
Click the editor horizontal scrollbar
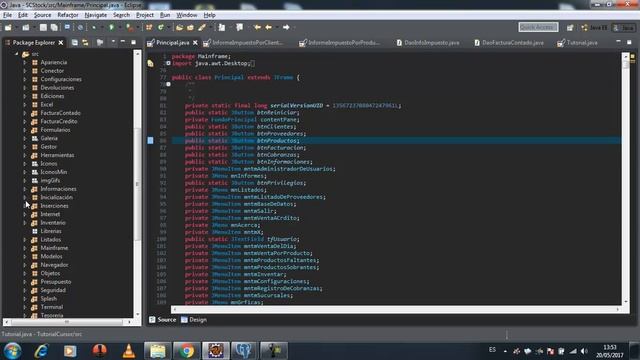click(x=396, y=309)
